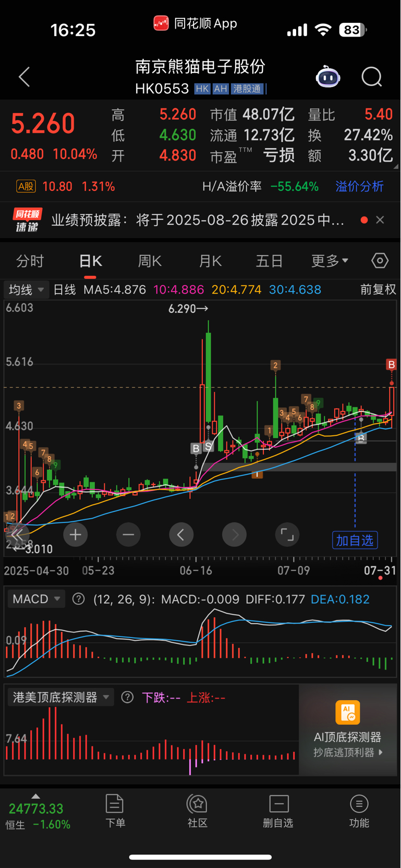Open the MACD indicator dropdown

click(x=36, y=599)
